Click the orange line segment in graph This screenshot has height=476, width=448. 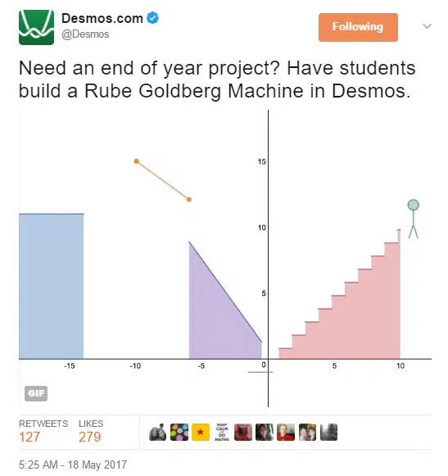click(163, 180)
